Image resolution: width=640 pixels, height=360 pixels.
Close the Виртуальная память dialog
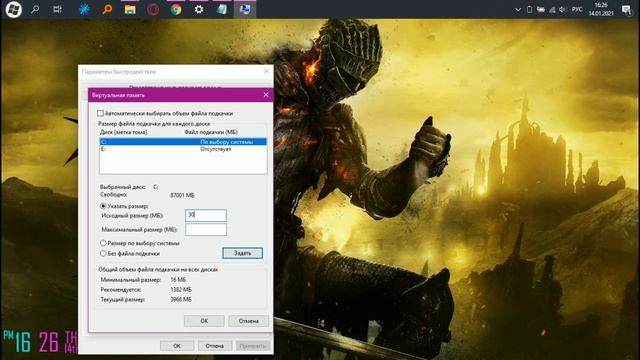pyautogui.click(x=266, y=95)
